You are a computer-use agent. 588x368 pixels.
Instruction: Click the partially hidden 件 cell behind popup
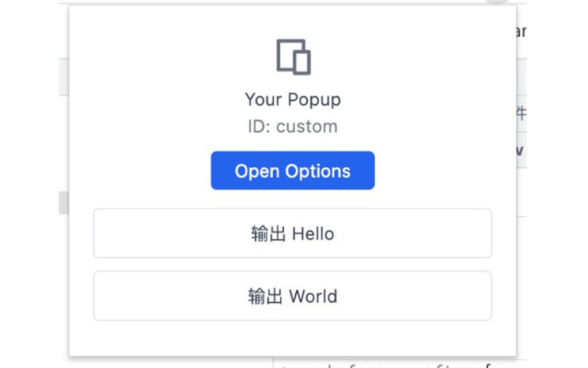521,114
